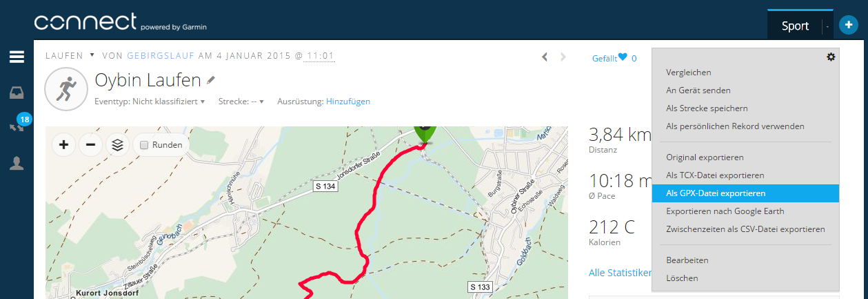Zoom in on the map

tap(63, 145)
